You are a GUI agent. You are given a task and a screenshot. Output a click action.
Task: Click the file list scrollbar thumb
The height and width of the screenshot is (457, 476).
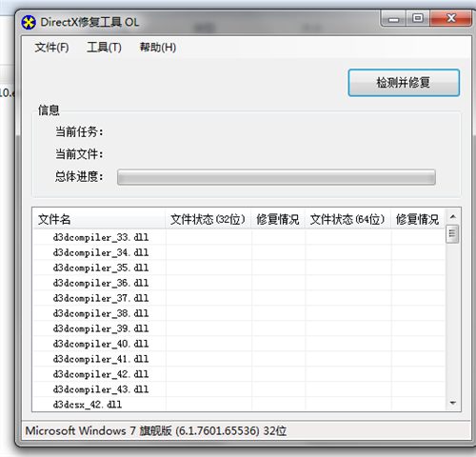tap(452, 234)
